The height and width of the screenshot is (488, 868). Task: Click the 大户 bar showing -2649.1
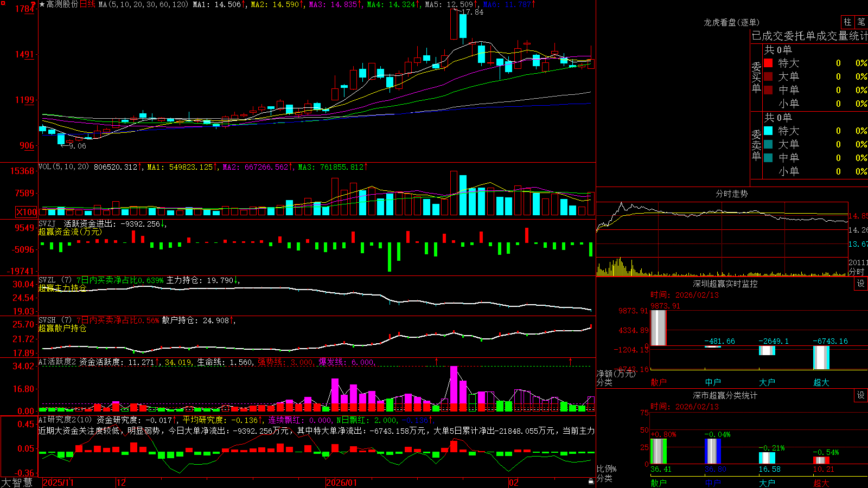coord(767,350)
